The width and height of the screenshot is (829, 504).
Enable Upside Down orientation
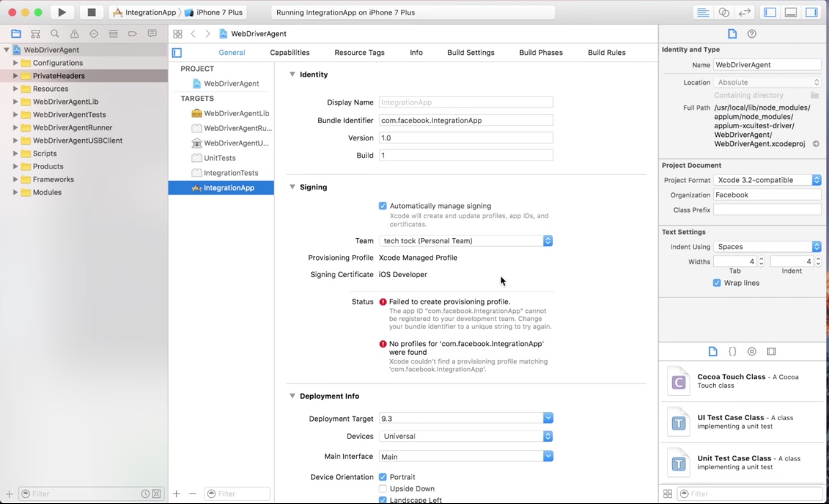383,489
